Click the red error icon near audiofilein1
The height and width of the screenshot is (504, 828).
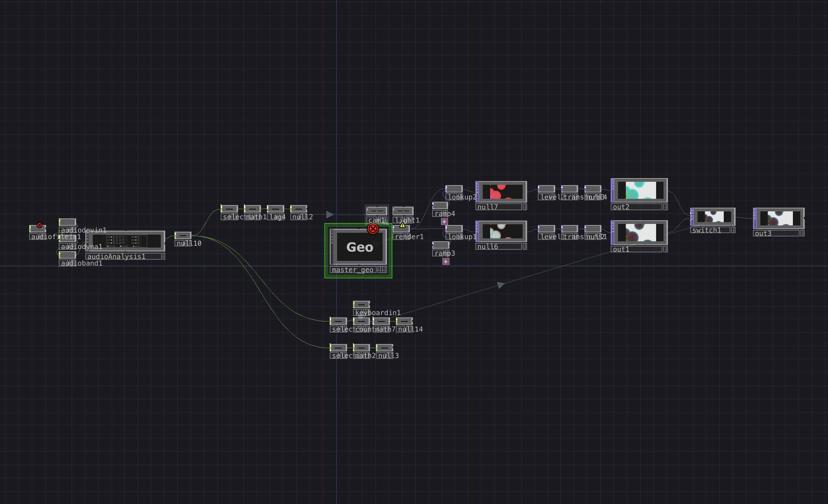coord(39,225)
